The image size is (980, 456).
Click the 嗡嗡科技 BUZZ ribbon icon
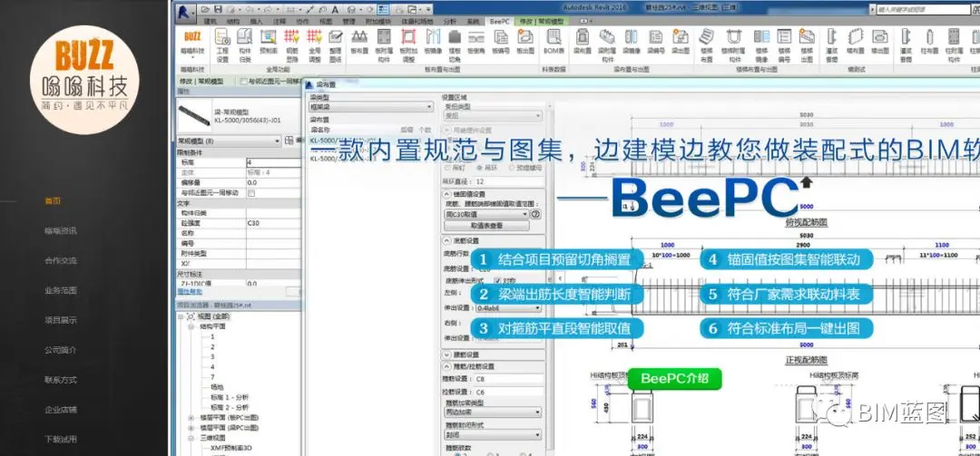(x=192, y=43)
